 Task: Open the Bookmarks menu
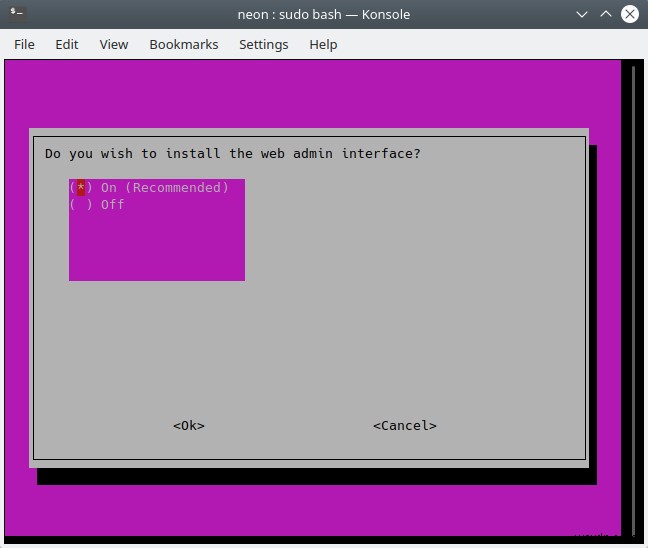click(x=183, y=44)
